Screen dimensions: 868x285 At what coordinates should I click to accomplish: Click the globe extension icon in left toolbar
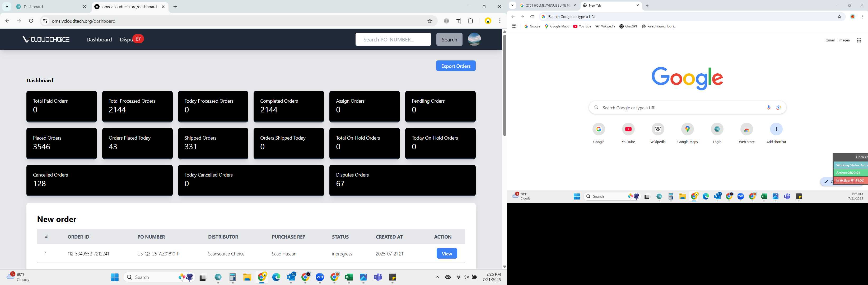446,21
